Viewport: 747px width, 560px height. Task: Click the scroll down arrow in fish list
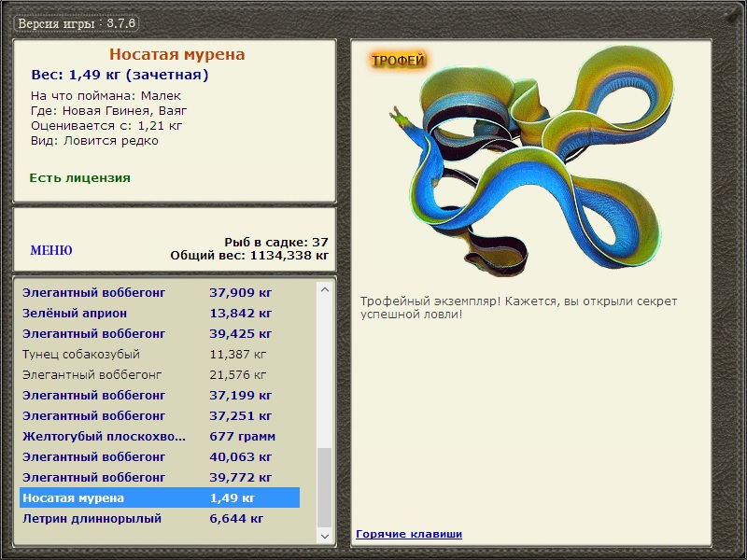pos(325,536)
